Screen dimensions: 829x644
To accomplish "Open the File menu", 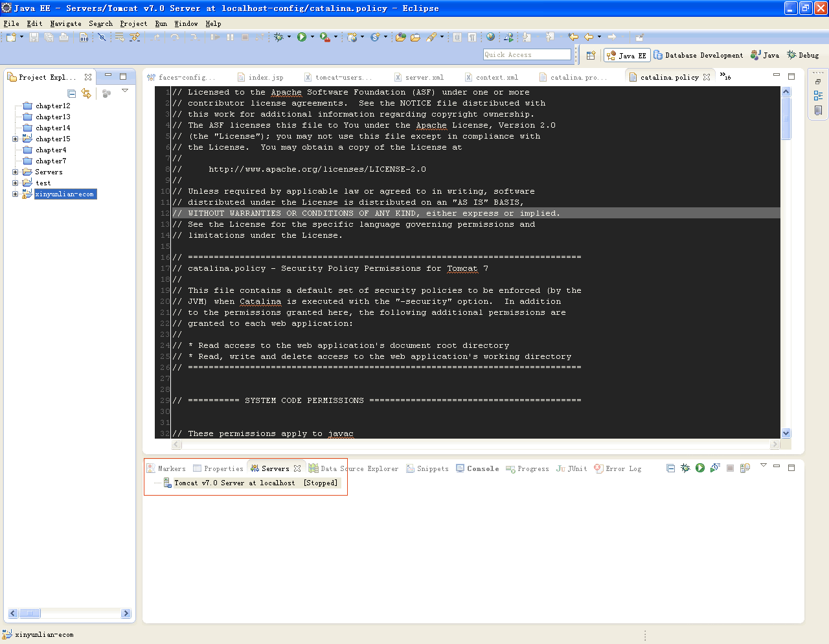I will [x=12, y=23].
